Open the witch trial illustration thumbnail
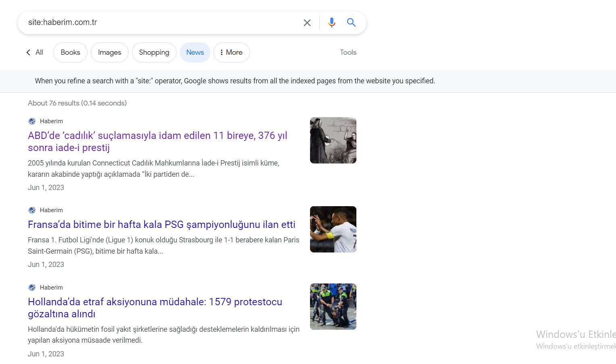Screen dimensions: 616x364 (x=333, y=140)
